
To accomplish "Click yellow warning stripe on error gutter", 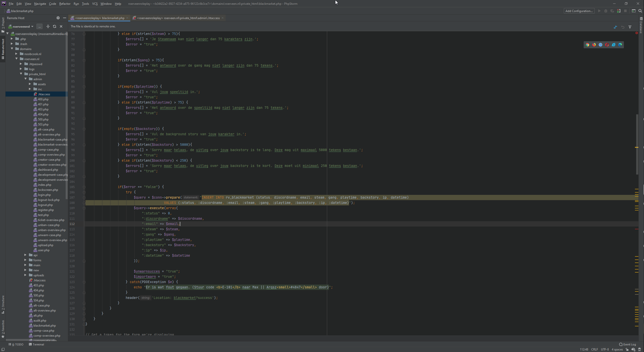I will tap(637, 147).
